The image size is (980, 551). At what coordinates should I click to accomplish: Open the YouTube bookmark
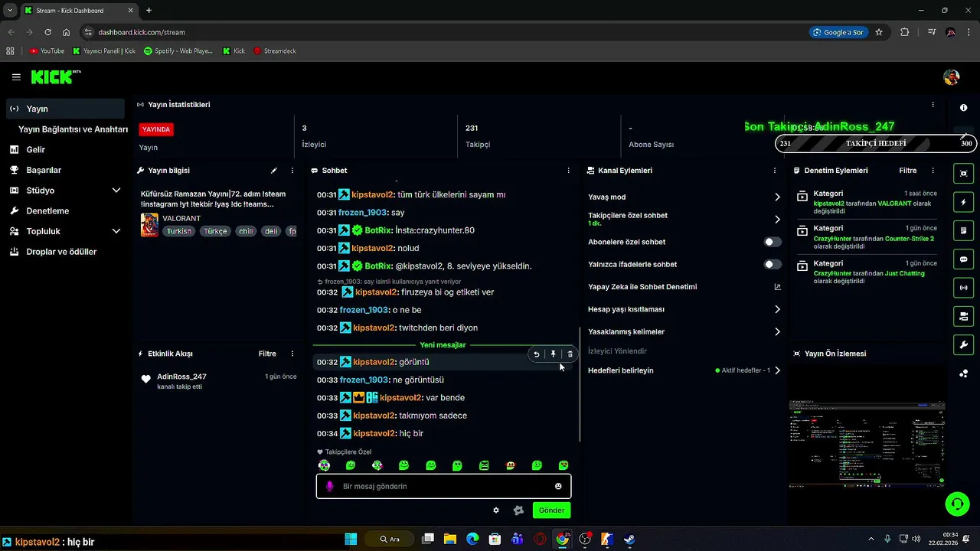[x=47, y=51]
